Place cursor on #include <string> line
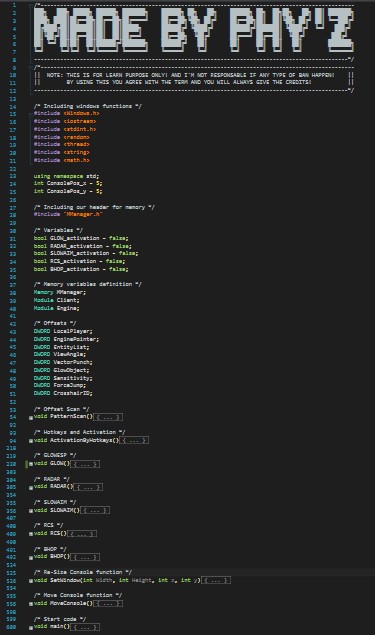The width and height of the screenshot is (375, 635). pos(62,152)
